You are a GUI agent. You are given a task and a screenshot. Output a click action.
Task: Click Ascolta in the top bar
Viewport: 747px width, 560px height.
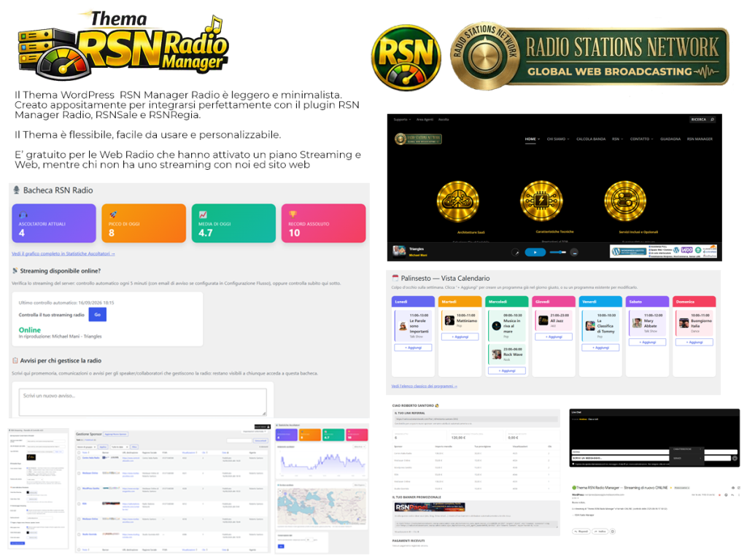[444, 120]
